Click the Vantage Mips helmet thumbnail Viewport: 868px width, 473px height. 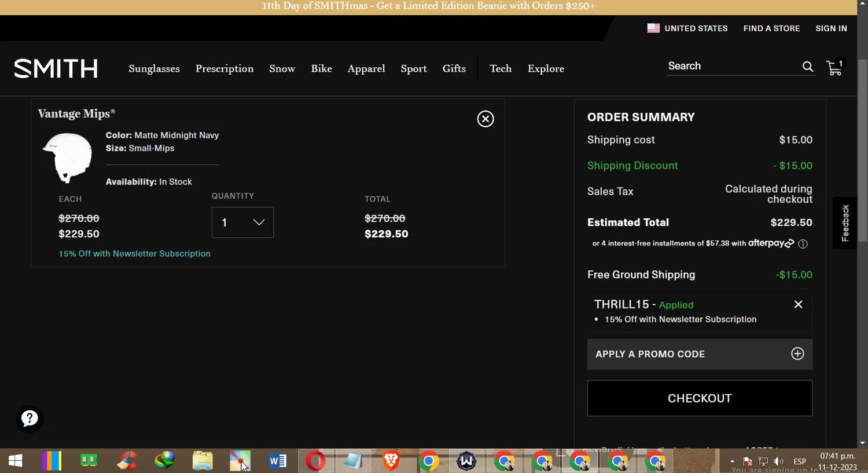(68, 157)
